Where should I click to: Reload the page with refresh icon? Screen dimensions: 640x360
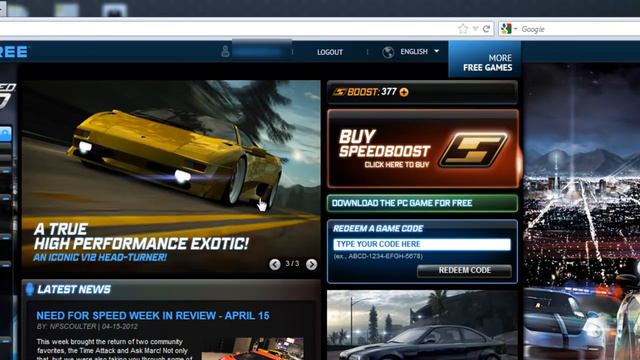pyautogui.click(x=486, y=29)
